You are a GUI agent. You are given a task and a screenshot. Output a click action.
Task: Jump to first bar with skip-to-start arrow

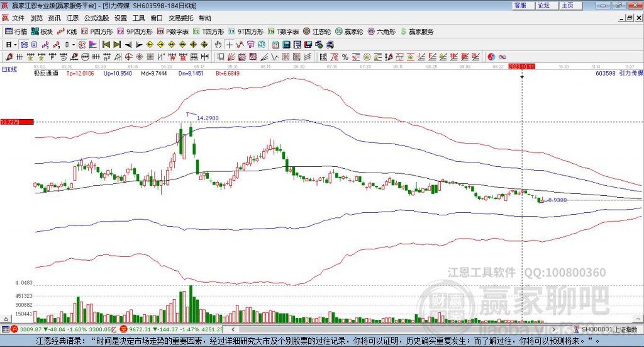coord(106,45)
